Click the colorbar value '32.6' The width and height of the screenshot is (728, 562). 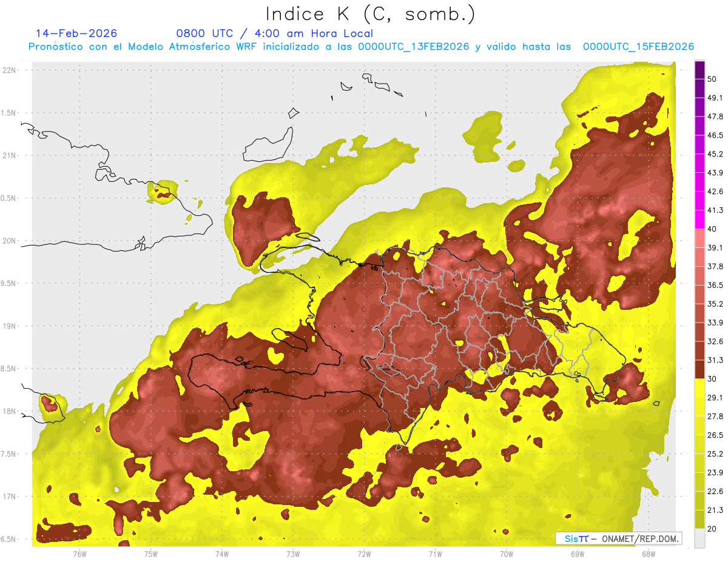tap(715, 341)
